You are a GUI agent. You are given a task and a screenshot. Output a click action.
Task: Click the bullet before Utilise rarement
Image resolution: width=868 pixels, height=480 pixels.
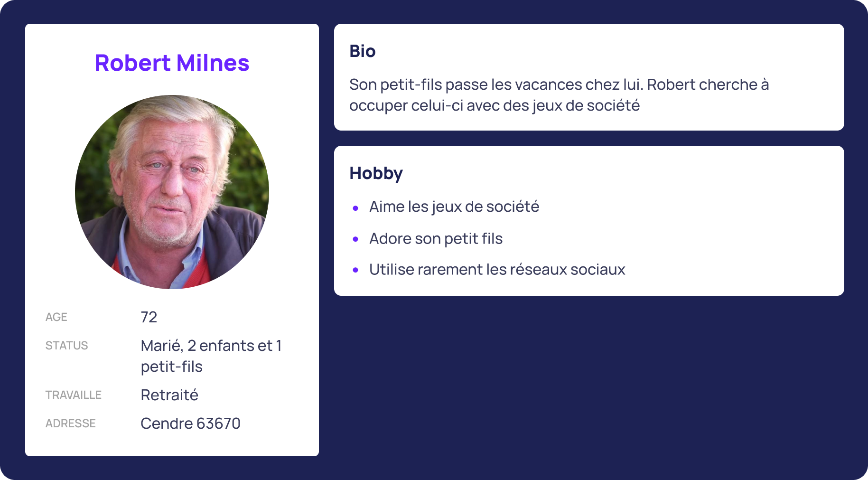pyautogui.click(x=355, y=270)
